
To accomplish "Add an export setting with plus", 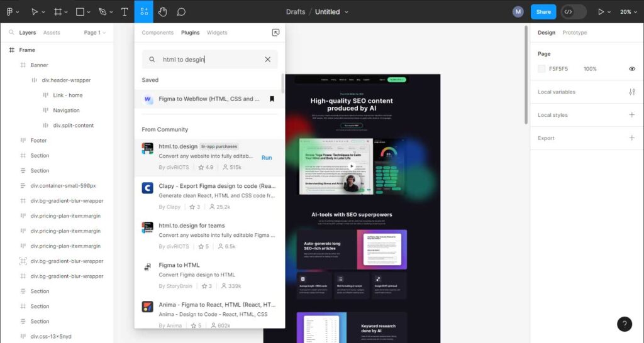I will [631, 138].
